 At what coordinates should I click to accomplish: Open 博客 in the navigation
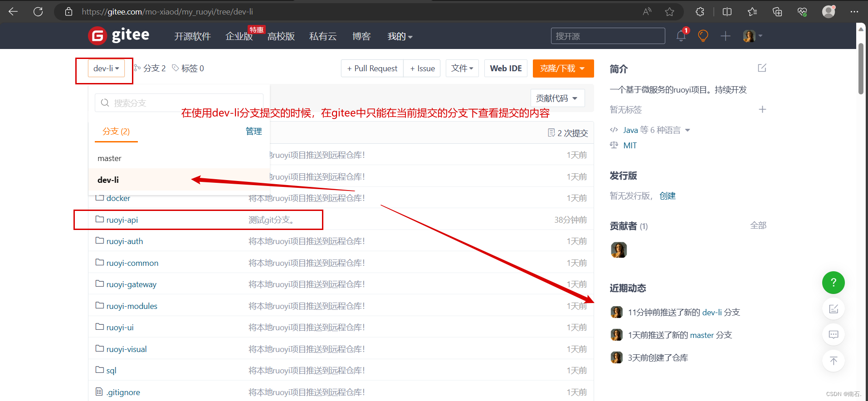pos(361,36)
